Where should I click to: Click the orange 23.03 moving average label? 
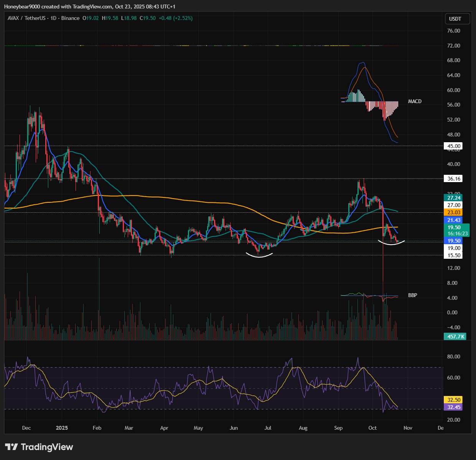click(x=453, y=212)
